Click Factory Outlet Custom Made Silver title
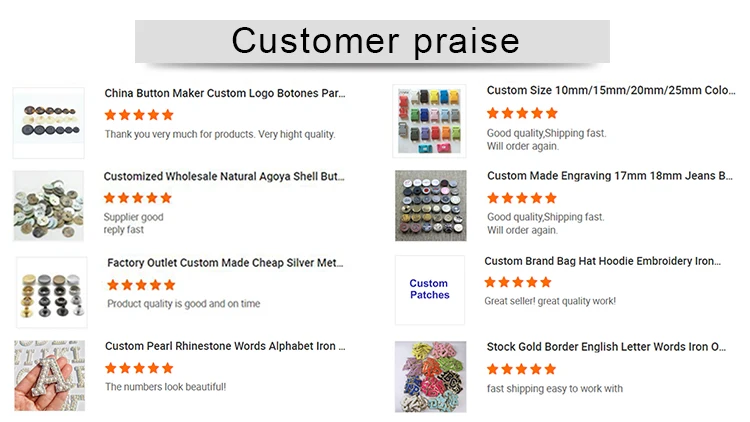 (225, 263)
